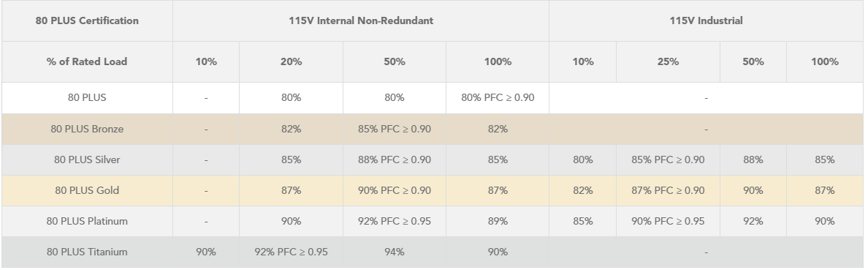Click the 25% industrial load header
This screenshot has width=868, height=270.
click(668, 61)
